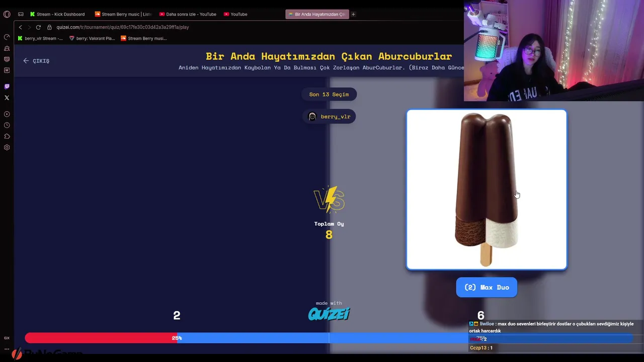
Task: Click the left vote count 2
Action: 177,315
